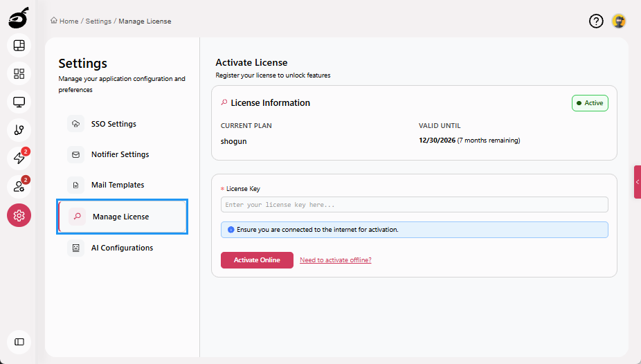Select Manage License menu item

[123, 217]
